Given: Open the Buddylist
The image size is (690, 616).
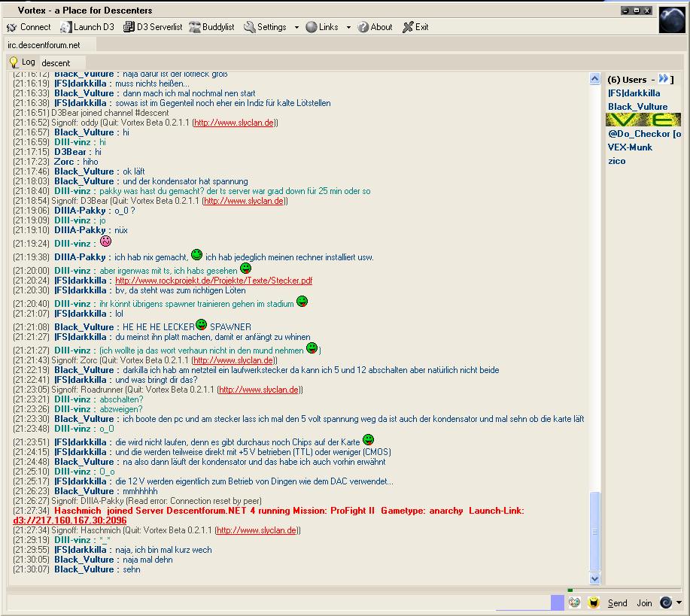Looking at the screenshot, I should pyautogui.click(x=211, y=27).
